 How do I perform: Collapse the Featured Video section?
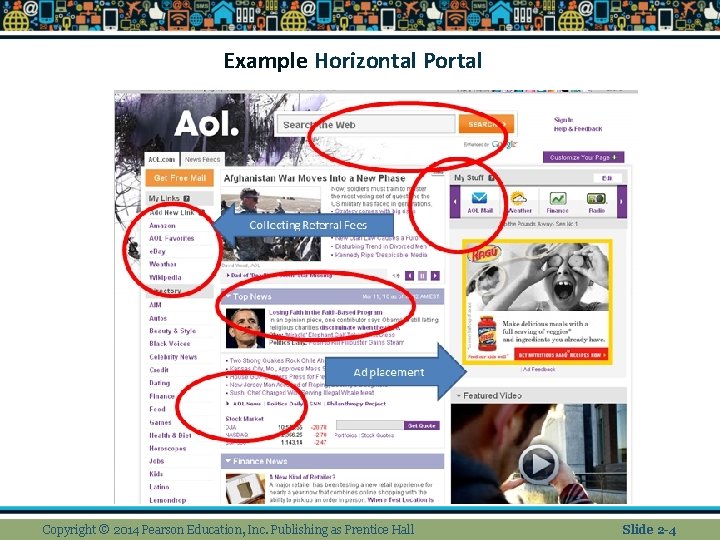(x=458, y=395)
